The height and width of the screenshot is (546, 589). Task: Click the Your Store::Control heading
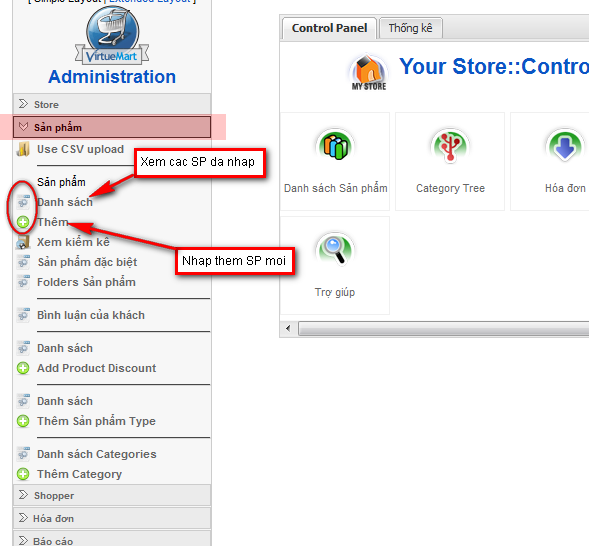(494, 66)
